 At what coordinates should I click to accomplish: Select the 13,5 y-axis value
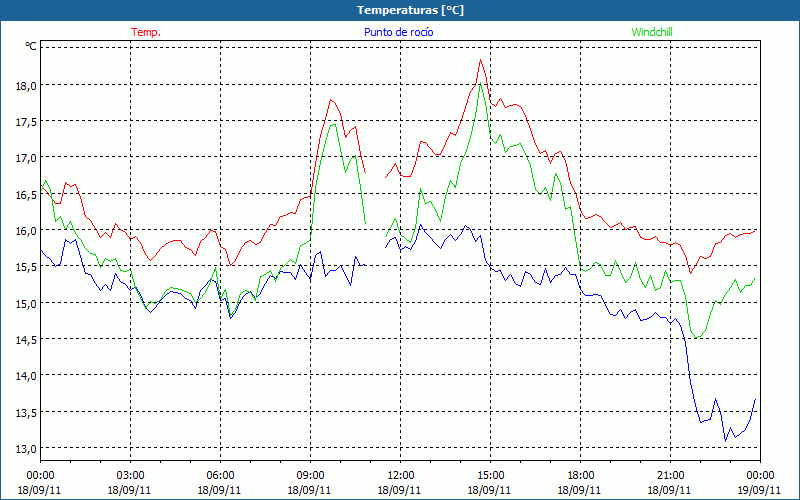27,413
